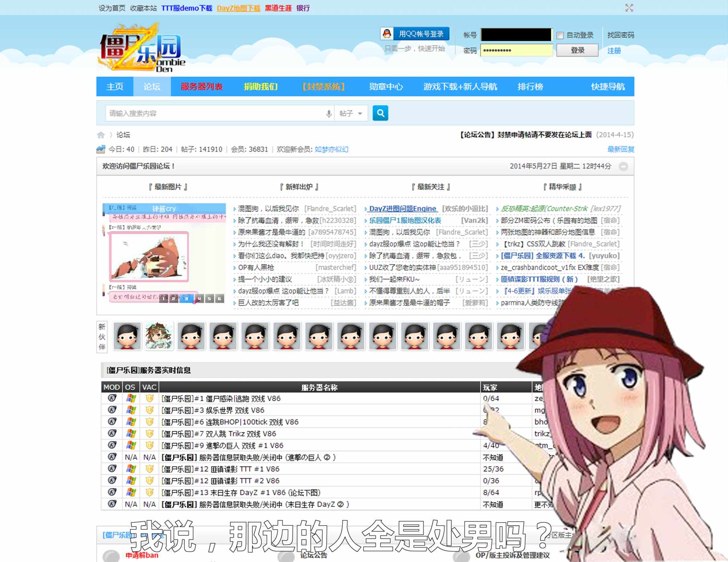The image size is (728, 562).
Task: Open the 快捷导航 quick navigation menu
Action: click(x=607, y=87)
